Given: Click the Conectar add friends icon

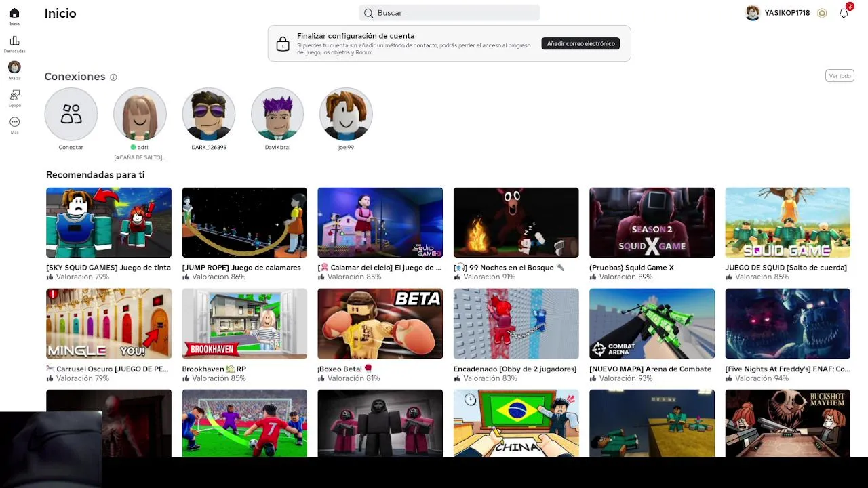Looking at the screenshot, I should pos(71,114).
